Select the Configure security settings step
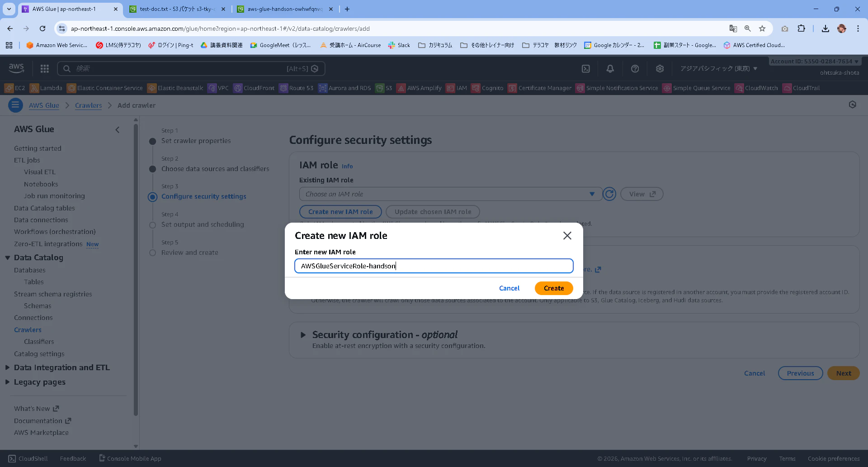 click(x=204, y=196)
